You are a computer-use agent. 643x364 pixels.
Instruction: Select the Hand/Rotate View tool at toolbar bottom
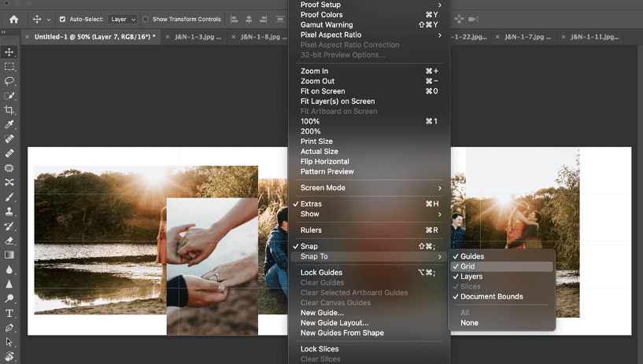click(9, 356)
